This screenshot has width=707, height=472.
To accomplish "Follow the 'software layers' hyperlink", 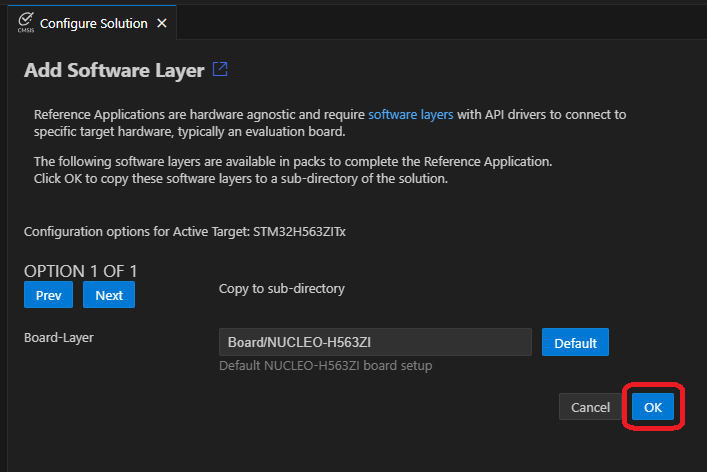I will pyautogui.click(x=410, y=115).
